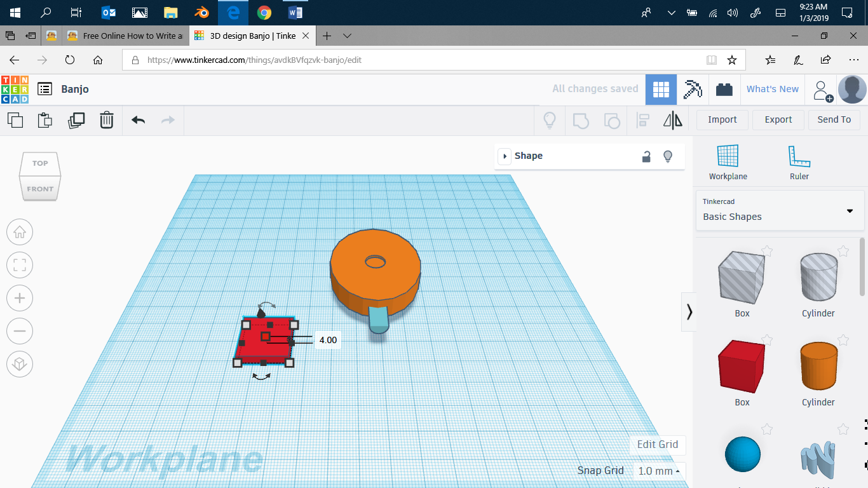Open the browser settings ellipsis menu
Image resolution: width=868 pixels, height=488 pixels.
click(x=854, y=60)
